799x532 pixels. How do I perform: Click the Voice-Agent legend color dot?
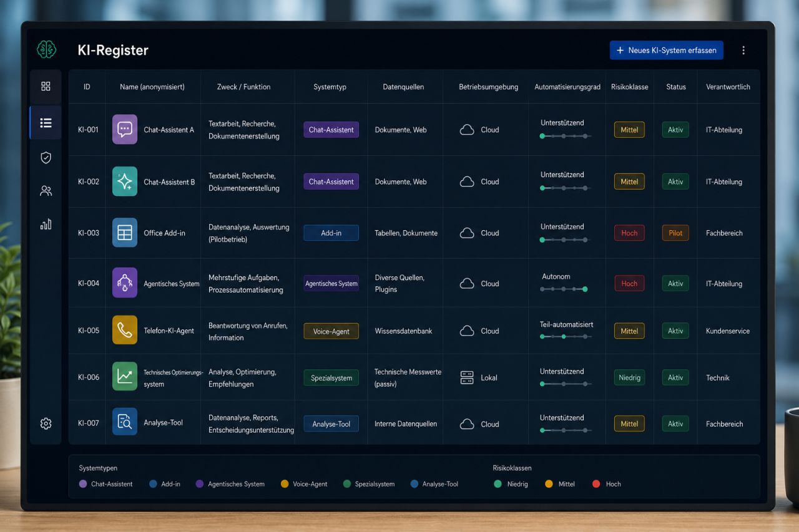(x=285, y=484)
